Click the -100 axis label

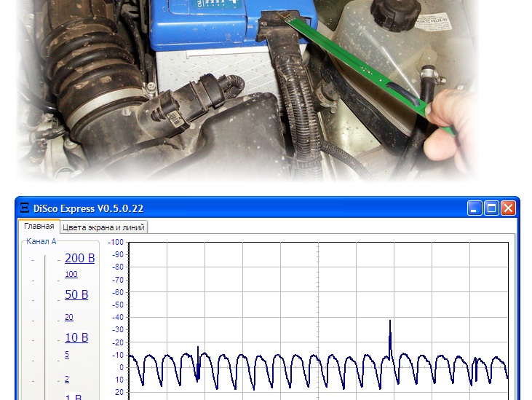[x=116, y=242]
